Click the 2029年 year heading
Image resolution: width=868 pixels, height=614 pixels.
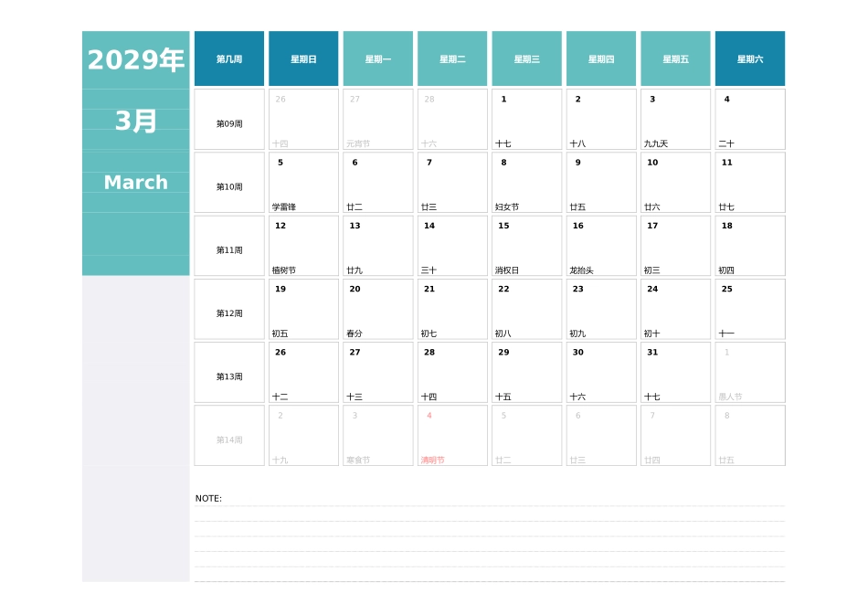[135, 59]
